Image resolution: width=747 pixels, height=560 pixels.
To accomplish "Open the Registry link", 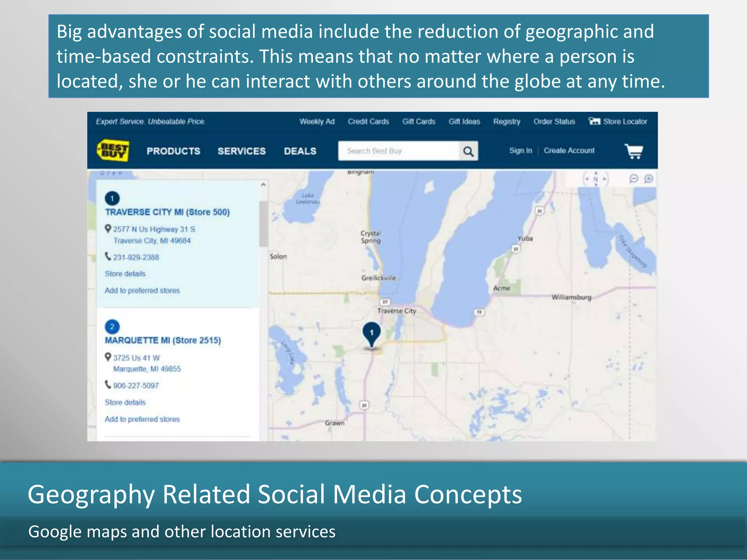I will tap(507, 121).
